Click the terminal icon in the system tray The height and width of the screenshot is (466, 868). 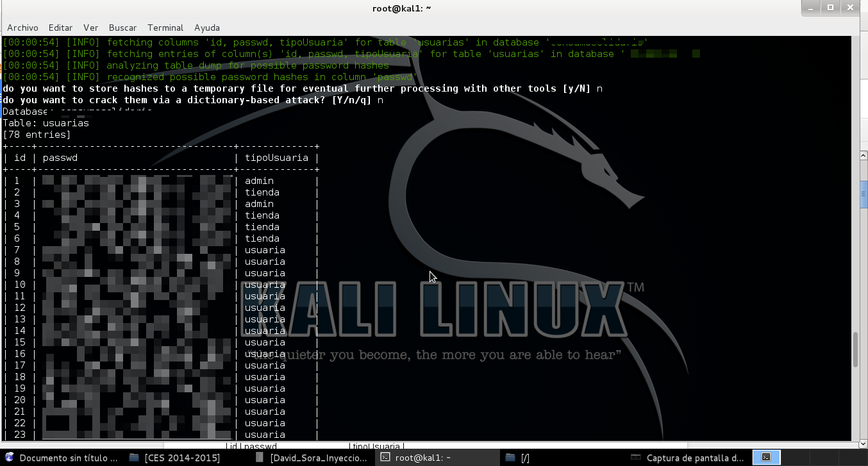click(x=765, y=458)
